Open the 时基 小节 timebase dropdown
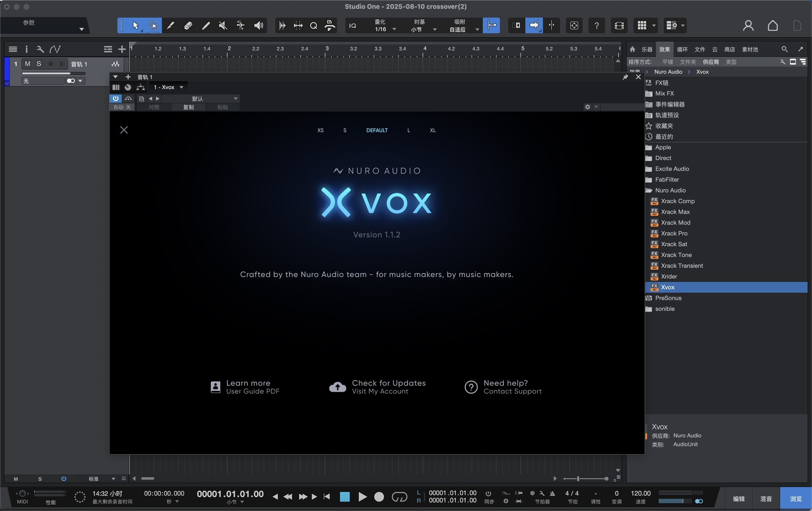The height and width of the screenshot is (511, 812). [x=423, y=26]
